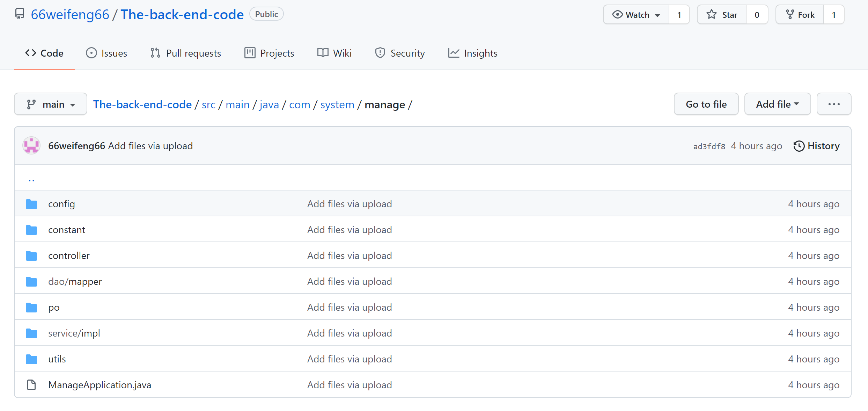Click the config folder icon
The width and height of the screenshot is (868, 411).
[x=31, y=204]
